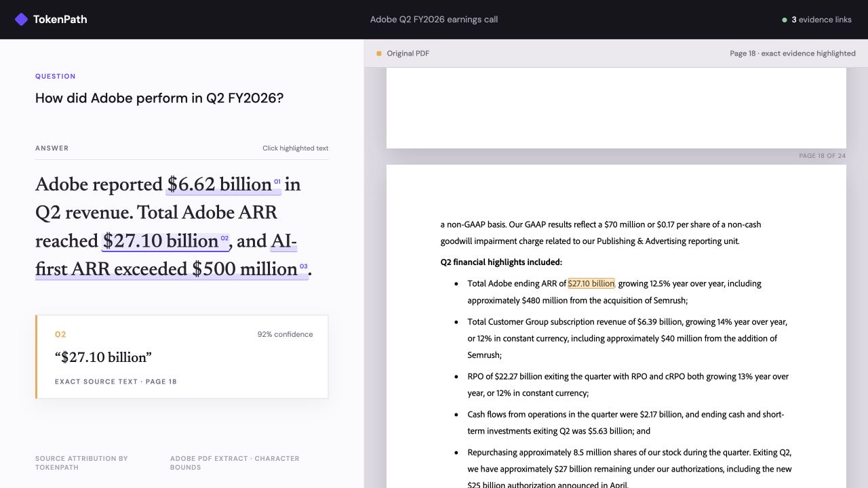Click the Click highlighted text hint
868x488 pixels.
click(296, 148)
